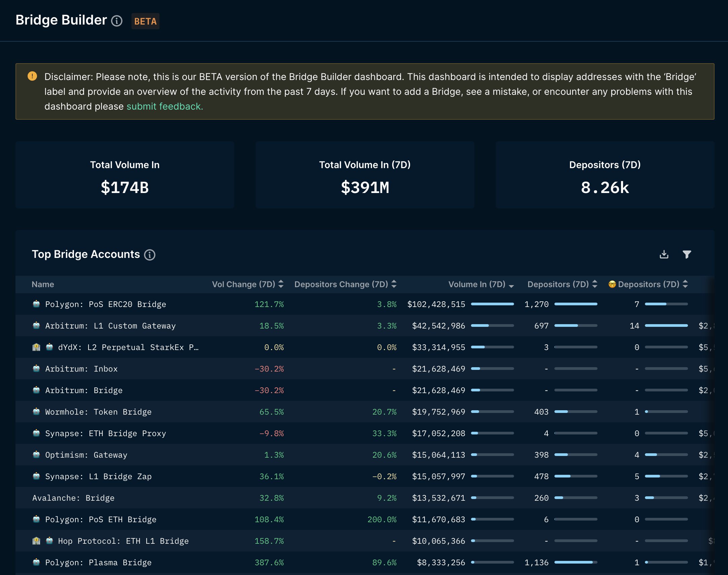Click the bank icon on Hop Protocol row

(x=36, y=541)
